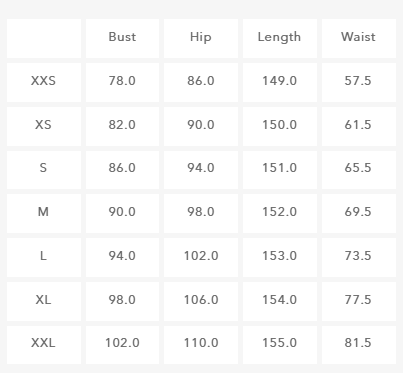Select the L size row label
Image resolution: width=403 pixels, height=373 pixels.
tap(43, 256)
